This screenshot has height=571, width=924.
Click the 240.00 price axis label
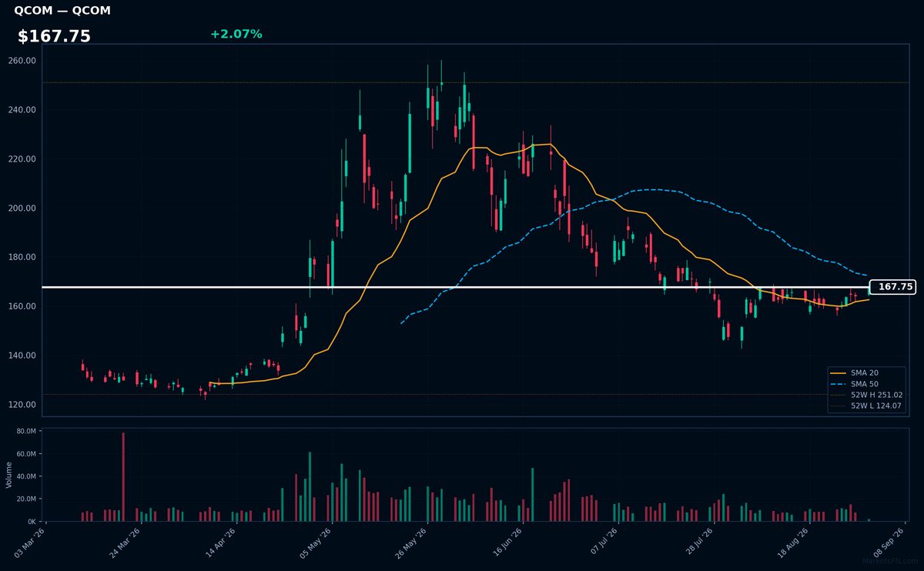tap(22, 109)
